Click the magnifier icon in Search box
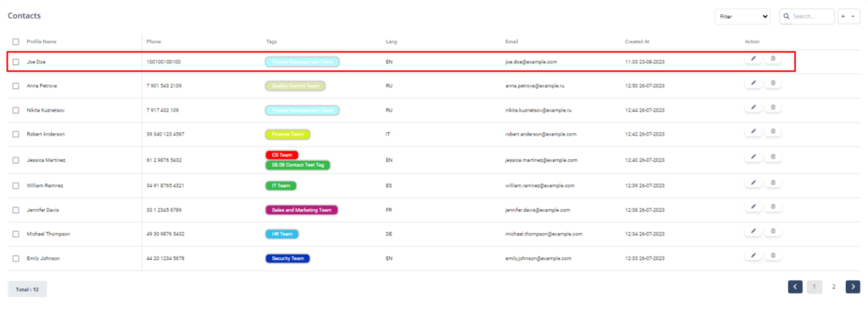Screen dimensions: 868x309 click(x=787, y=17)
